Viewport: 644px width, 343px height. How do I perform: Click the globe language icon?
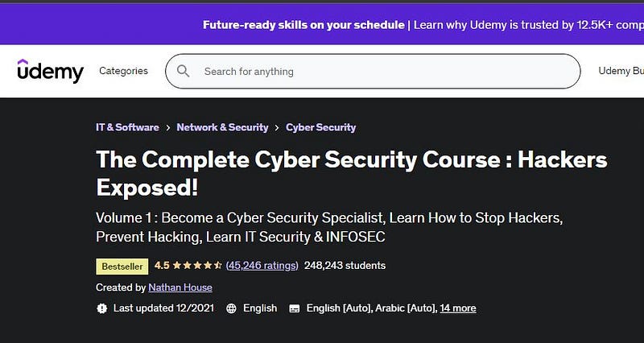pyautogui.click(x=231, y=308)
